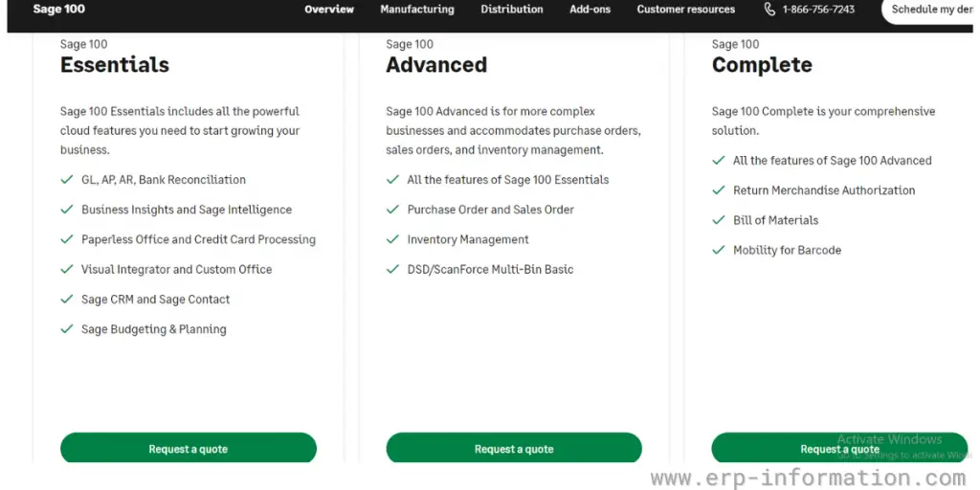The width and height of the screenshot is (980, 490).
Task: Select text DSD/ScanForce Multi-Bin Basic
Action: pyautogui.click(x=490, y=269)
